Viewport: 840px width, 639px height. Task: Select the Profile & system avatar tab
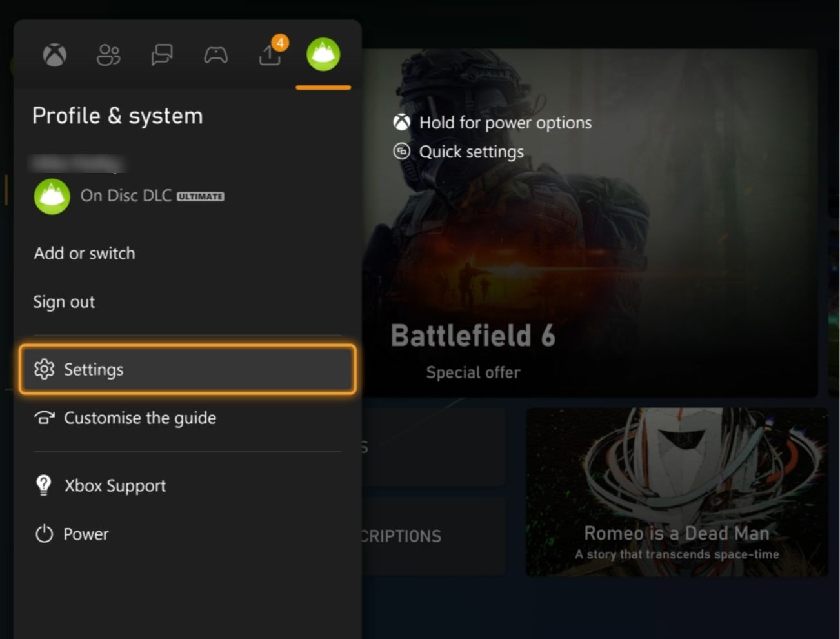point(323,54)
